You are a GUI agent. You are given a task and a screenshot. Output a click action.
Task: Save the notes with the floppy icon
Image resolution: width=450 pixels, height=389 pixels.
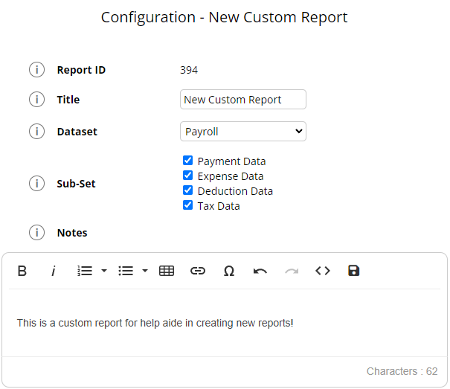(x=354, y=271)
